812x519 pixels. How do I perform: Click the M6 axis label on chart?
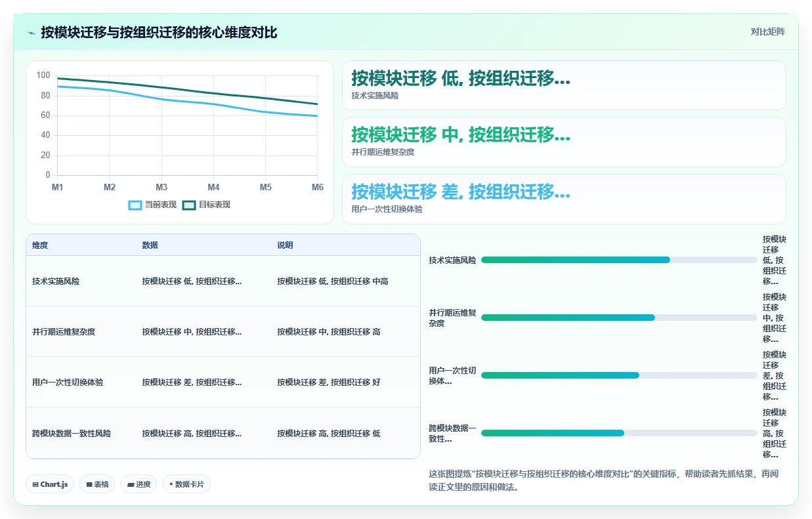[x=318, y=187]
